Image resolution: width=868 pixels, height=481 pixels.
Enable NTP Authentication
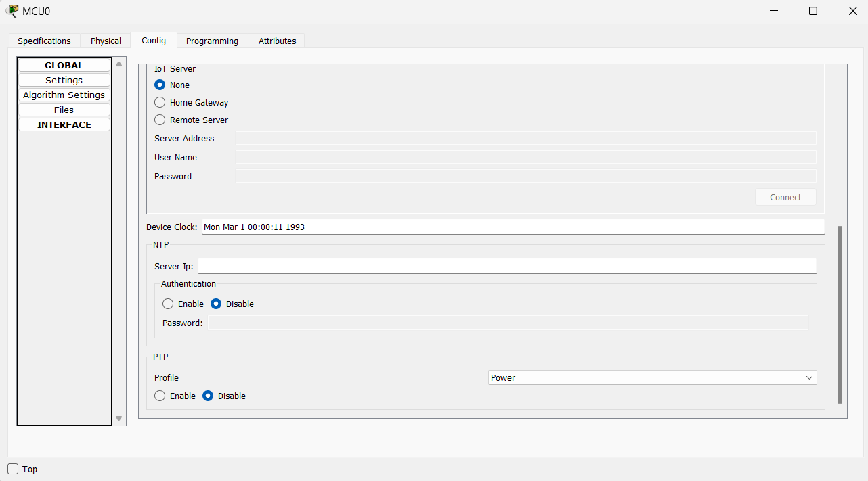coord(168,304)
